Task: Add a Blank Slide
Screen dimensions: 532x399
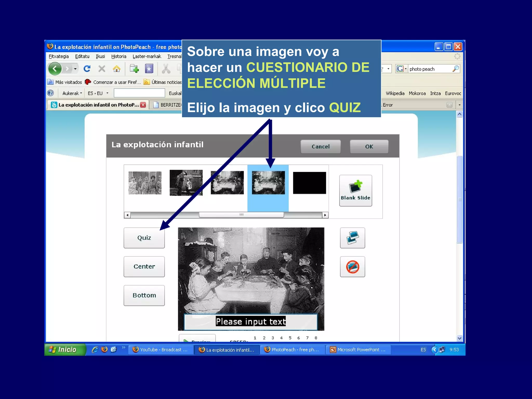Action: [356, 191]
